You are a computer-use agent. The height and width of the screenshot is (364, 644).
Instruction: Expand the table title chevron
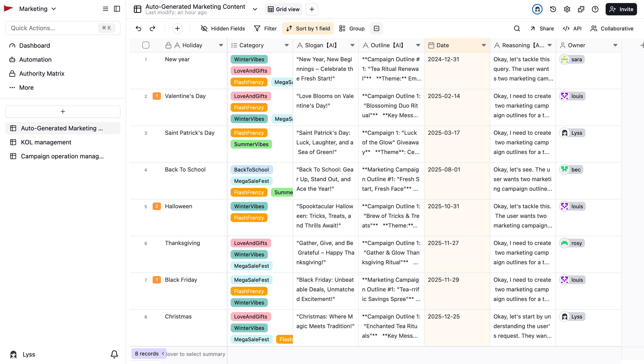tap(255, 9)
